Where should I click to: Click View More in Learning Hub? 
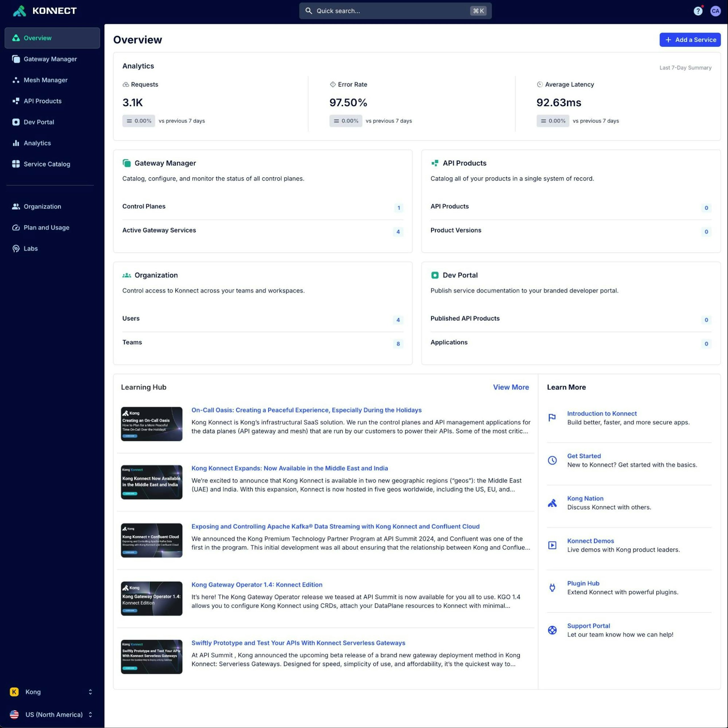click(510, 387)
